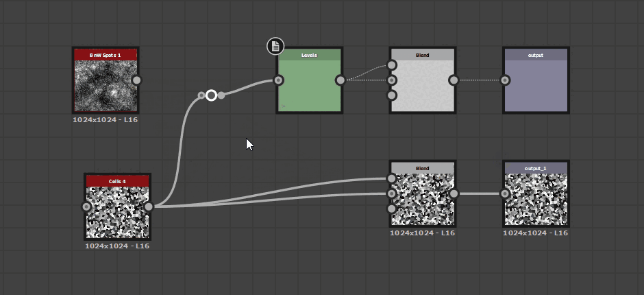Select the green Levels node

tap(309, 86)
